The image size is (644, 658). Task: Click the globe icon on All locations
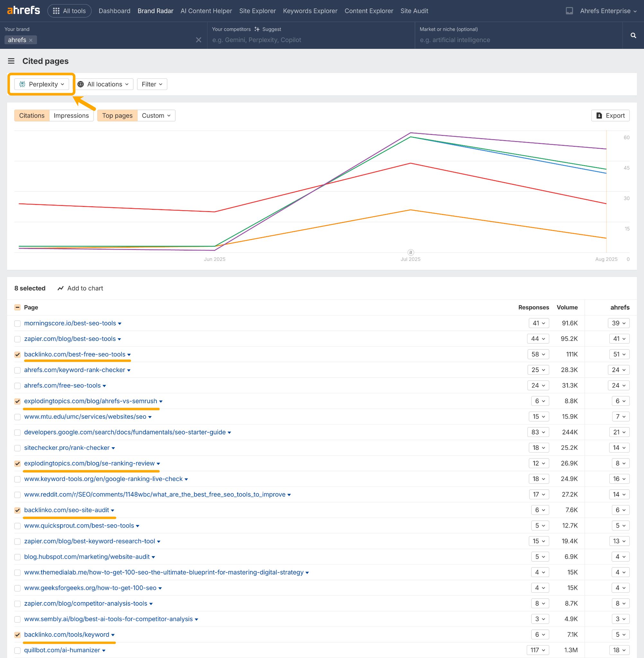[81, 84]
